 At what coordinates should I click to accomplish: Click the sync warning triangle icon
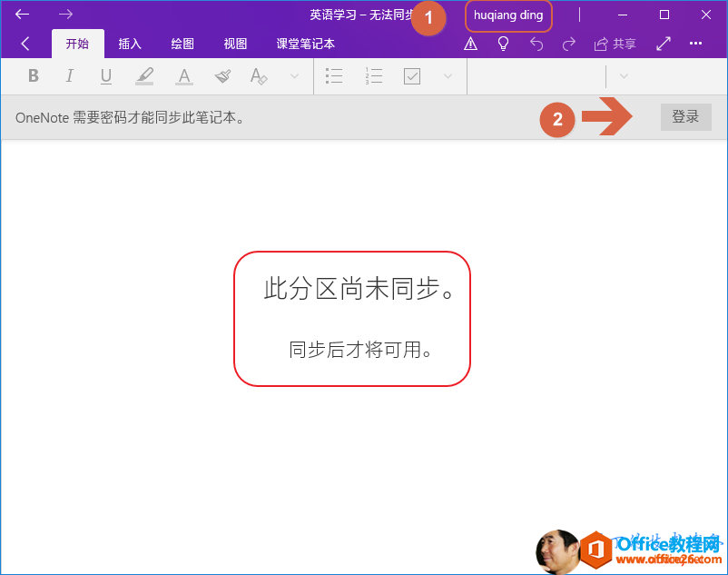tap(470, 43)
